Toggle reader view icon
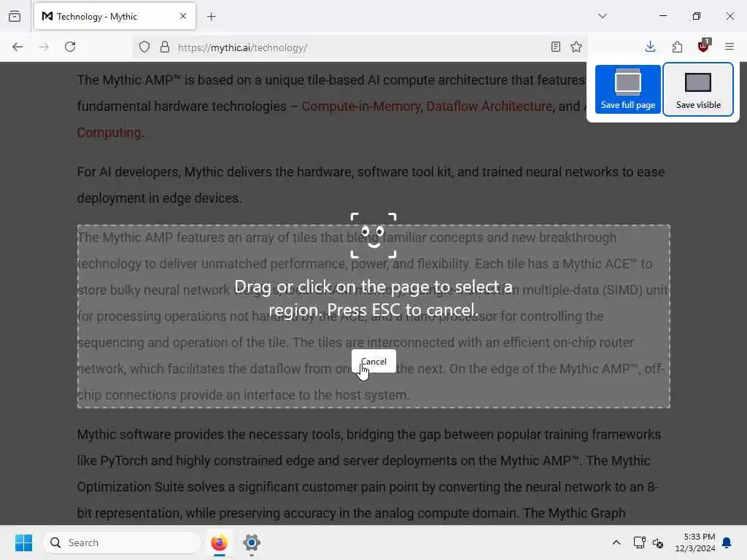 tap(555, 47)
